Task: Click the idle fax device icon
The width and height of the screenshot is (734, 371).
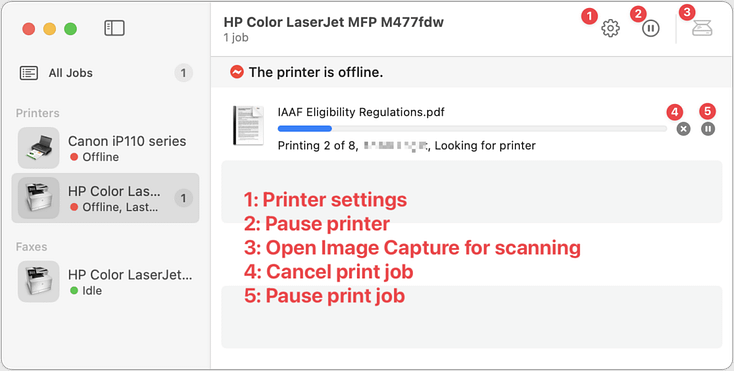Action: point(38,281)
